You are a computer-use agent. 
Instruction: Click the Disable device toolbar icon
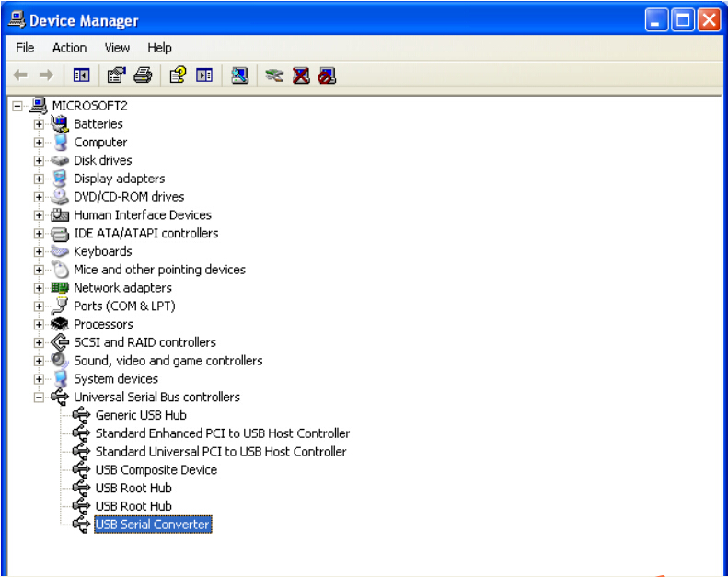tap(327, 75)
